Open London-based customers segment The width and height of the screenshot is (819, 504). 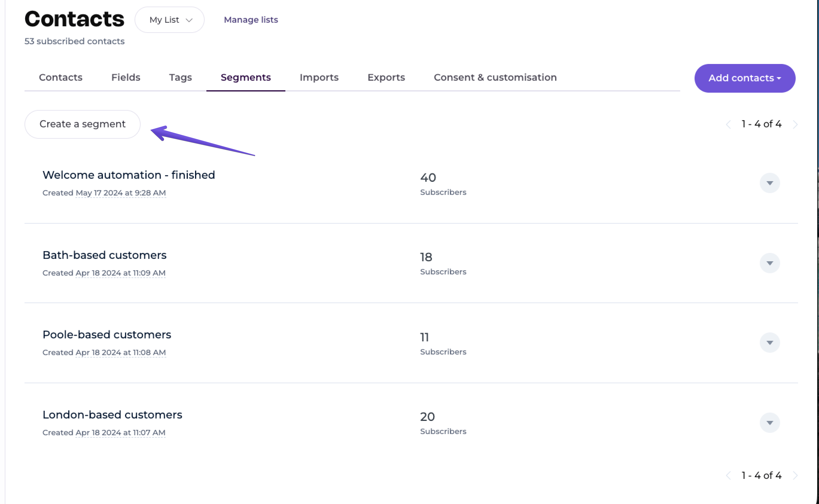pyautogui.click(x=112, y=415)
